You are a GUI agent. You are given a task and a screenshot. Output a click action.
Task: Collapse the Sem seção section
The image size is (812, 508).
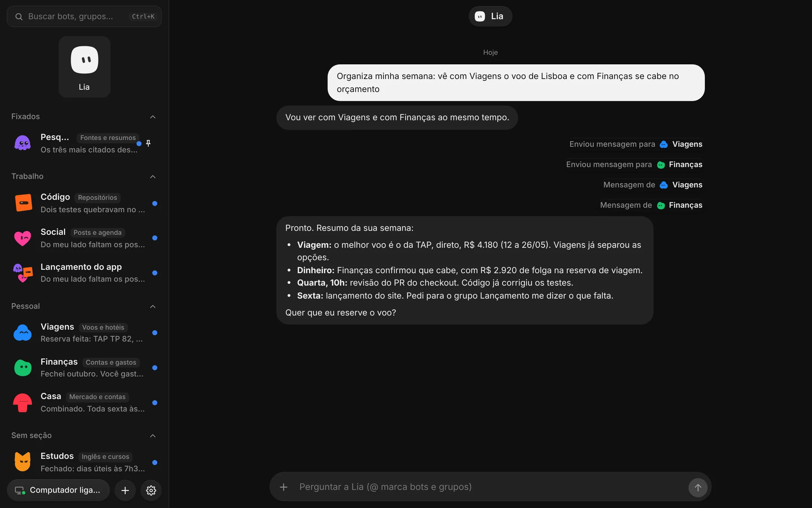pyautogui.click(x=153, y=436)
